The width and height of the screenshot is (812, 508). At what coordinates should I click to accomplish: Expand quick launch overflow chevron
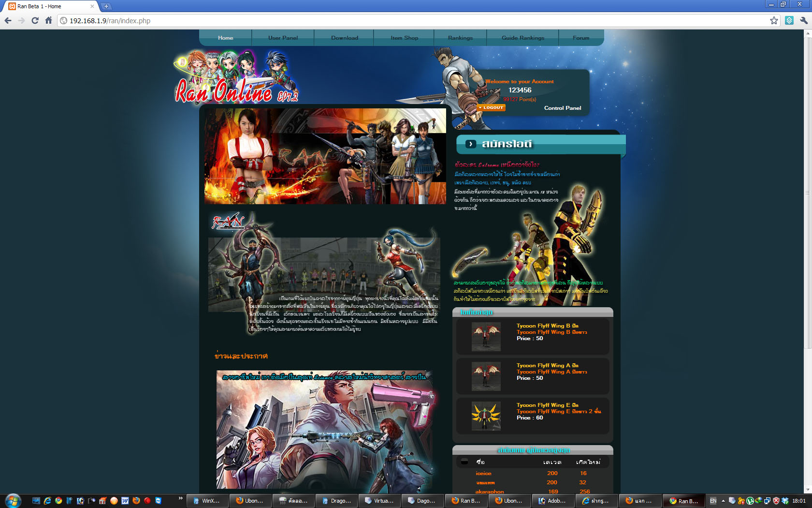(x=181, y=498)
